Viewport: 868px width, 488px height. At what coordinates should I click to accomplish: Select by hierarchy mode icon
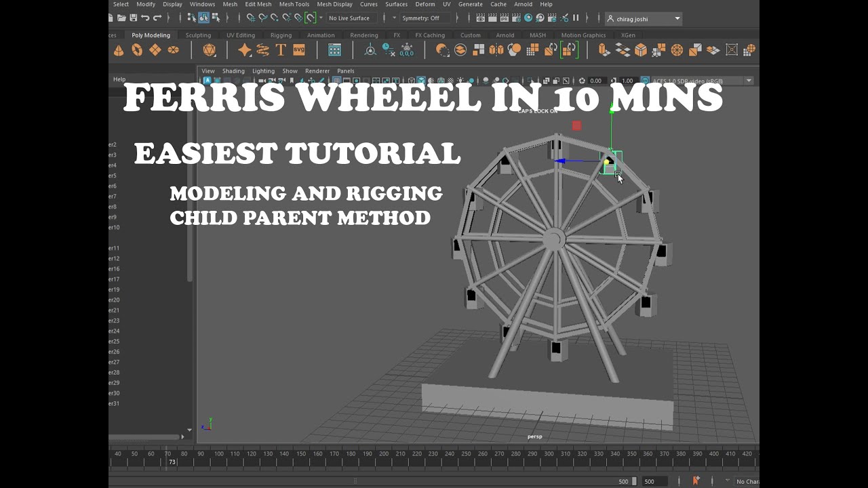click(192, 18)
